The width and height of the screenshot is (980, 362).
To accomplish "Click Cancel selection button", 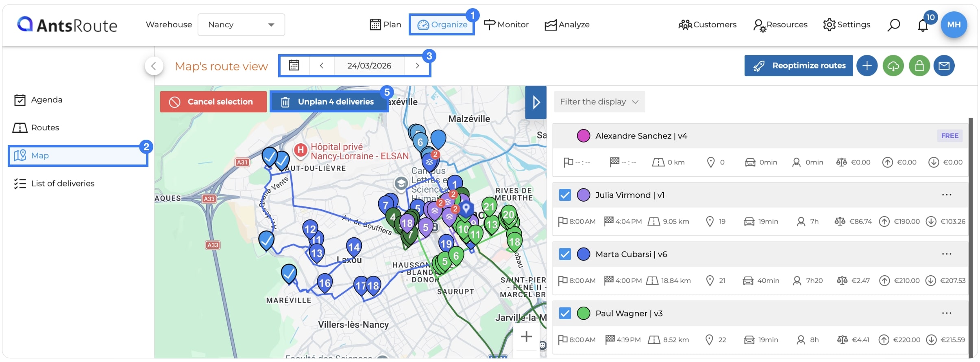I will click(x=213, y=102).
